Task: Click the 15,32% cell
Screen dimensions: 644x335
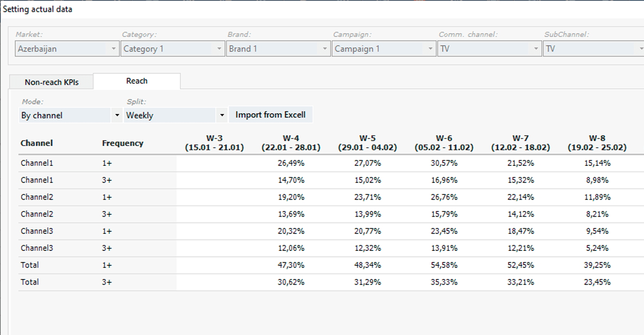Action: coord(520,180)
